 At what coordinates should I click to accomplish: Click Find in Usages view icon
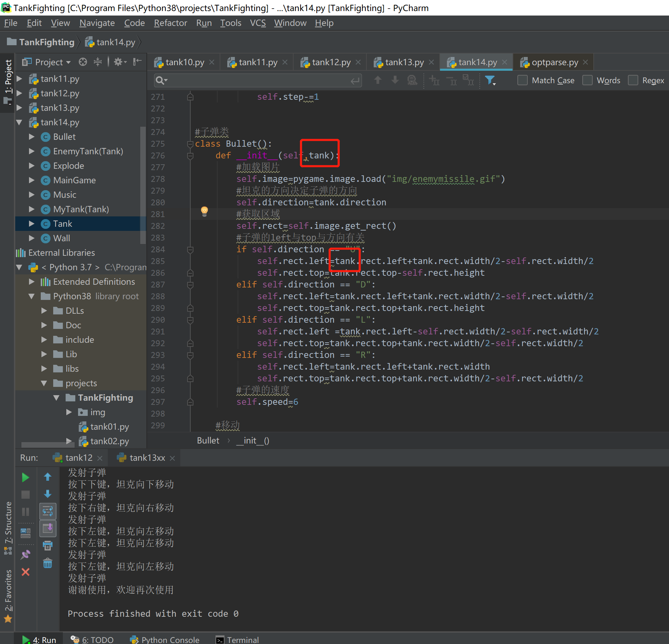[412, 80]
